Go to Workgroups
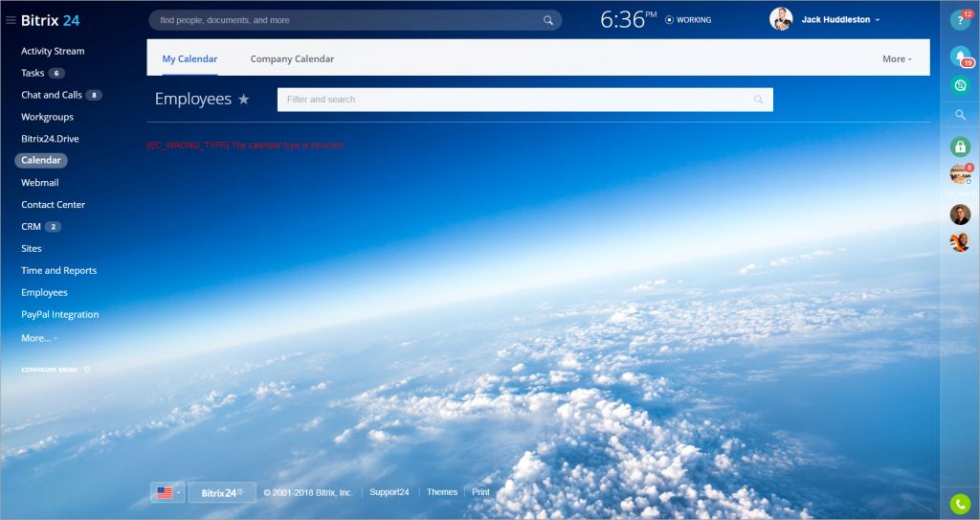Viewport: 980px width, 520px height. click(47, 117)
